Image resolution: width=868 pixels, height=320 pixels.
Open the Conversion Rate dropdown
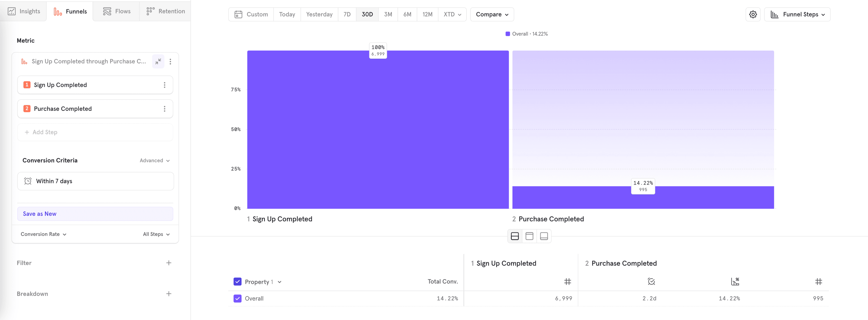(43, 234)
